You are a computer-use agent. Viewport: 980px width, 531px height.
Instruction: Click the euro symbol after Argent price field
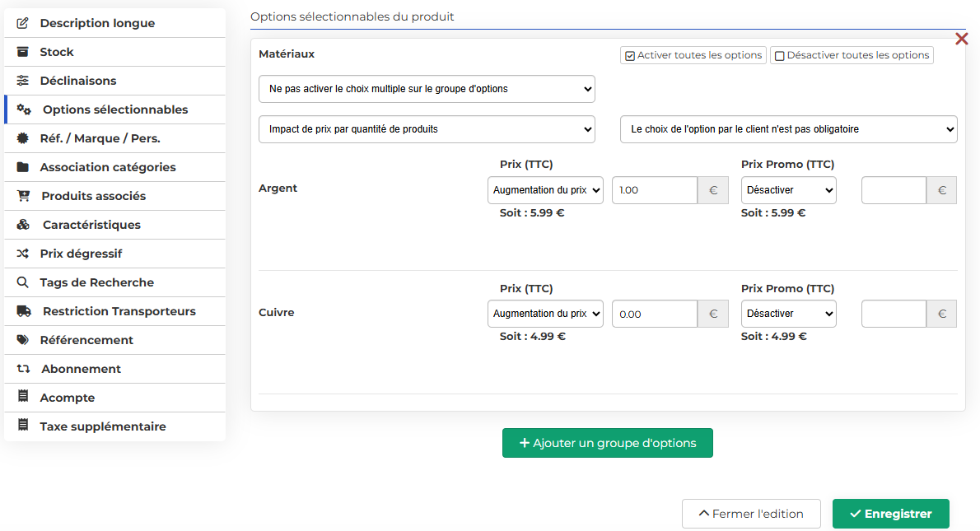(x=713, y=190)
